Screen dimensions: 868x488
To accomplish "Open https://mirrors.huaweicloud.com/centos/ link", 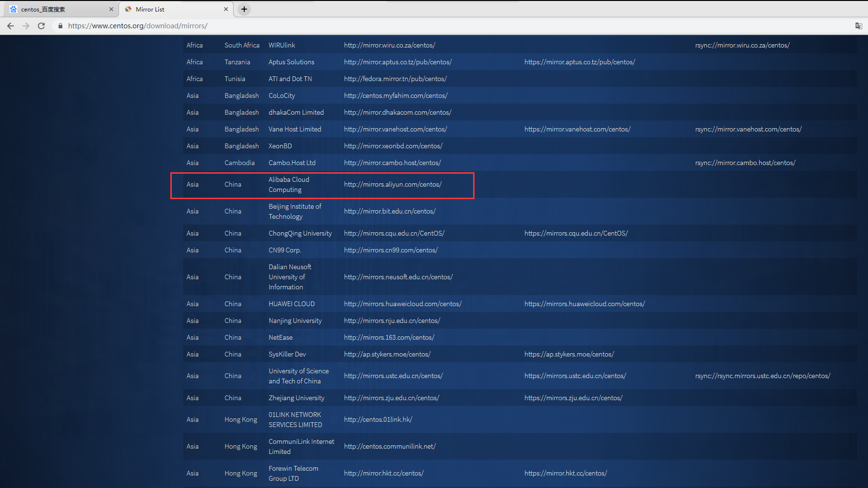I will click(x=584, y=304).
